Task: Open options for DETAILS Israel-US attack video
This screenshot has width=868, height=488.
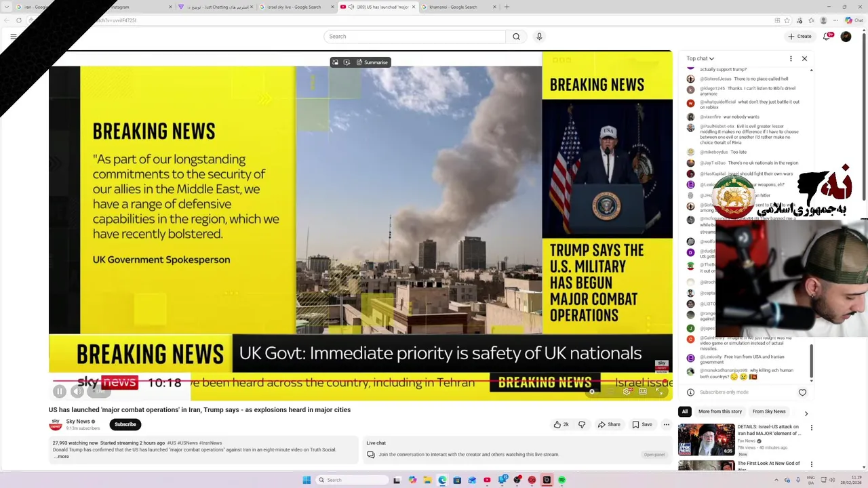Action: coord(811,428)
